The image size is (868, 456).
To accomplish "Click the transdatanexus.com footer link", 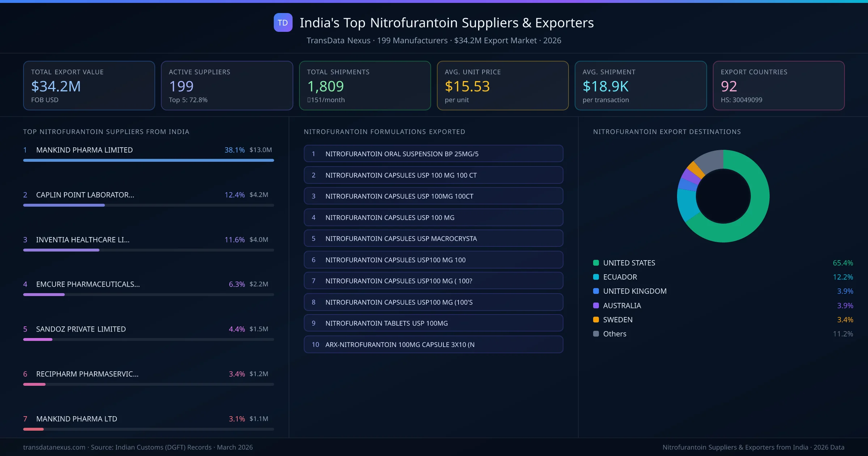I will click(54, 447).
